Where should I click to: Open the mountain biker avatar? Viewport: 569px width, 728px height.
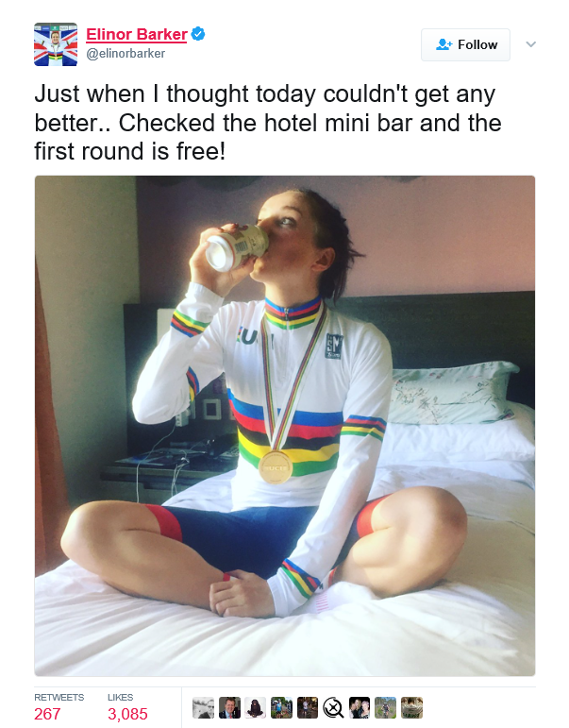pyautogui.click(x=385, y=707)
